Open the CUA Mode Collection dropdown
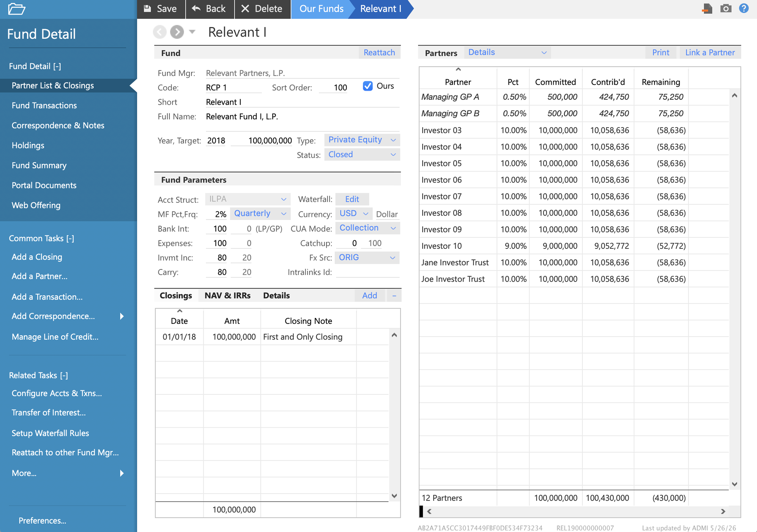This screenshot has height=532, width=757. (x=367, y=228)
